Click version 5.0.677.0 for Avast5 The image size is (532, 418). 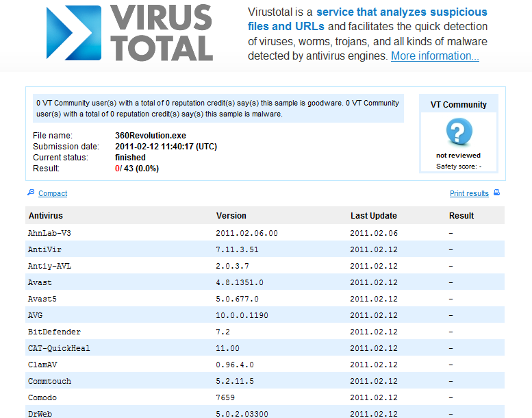point(237,299)
